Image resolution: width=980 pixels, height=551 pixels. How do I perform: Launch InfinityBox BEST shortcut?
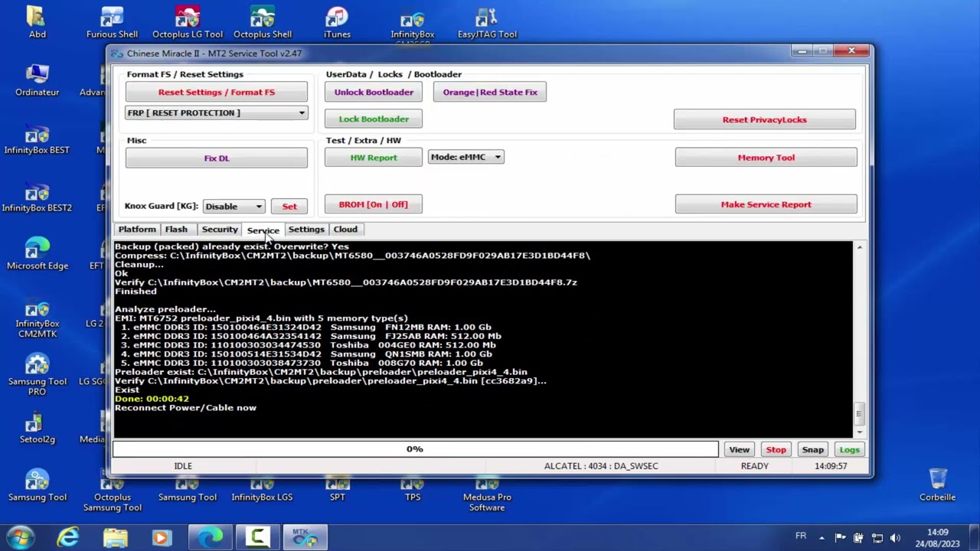37,139
